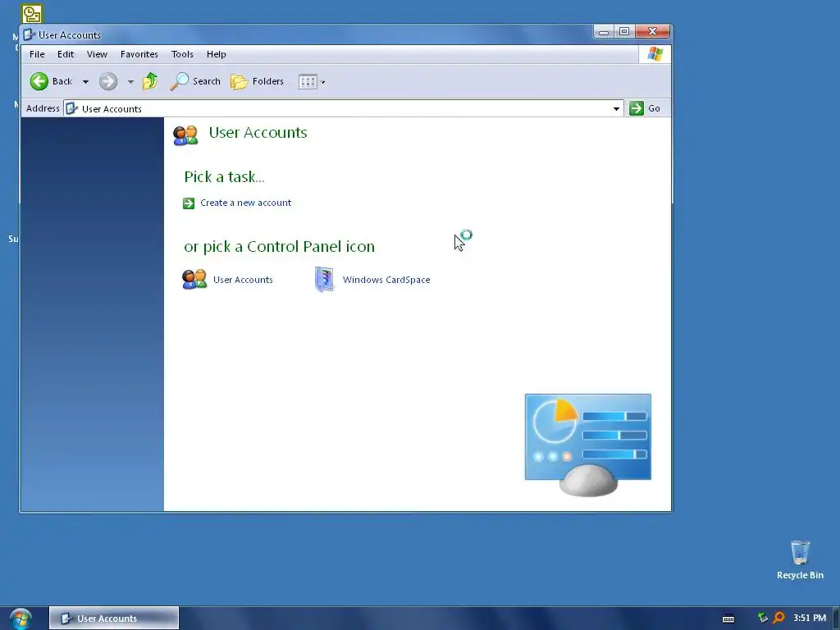Go back with the green Back arrow

coord(39,81)
